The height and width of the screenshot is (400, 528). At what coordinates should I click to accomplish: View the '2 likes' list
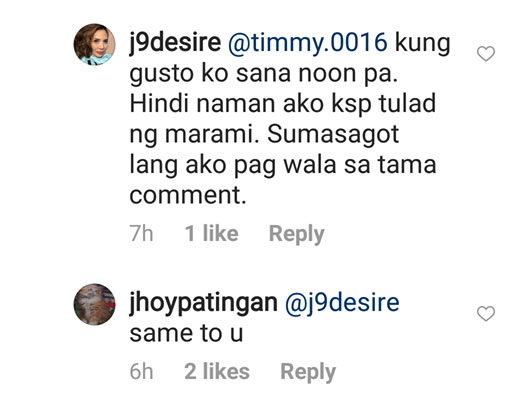[x=217, y=372]
